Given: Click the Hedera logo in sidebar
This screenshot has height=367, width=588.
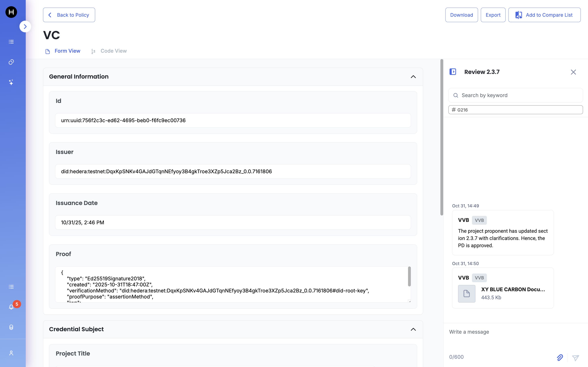Looking at the screenshot, I should (x=11, y=12).
